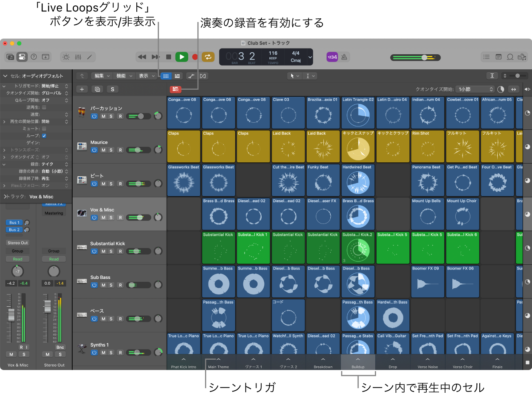The image size is (532, 396).
Task: Click the duplicate track button
Action: click(x=97, y=89)
